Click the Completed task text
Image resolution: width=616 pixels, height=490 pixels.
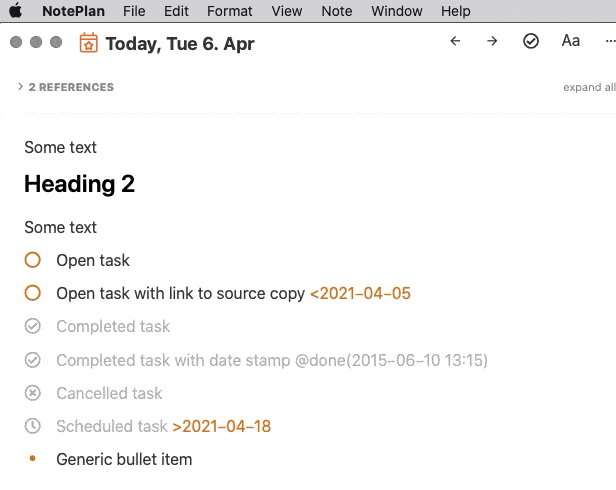pyautogui.click(x=113, y=327)
